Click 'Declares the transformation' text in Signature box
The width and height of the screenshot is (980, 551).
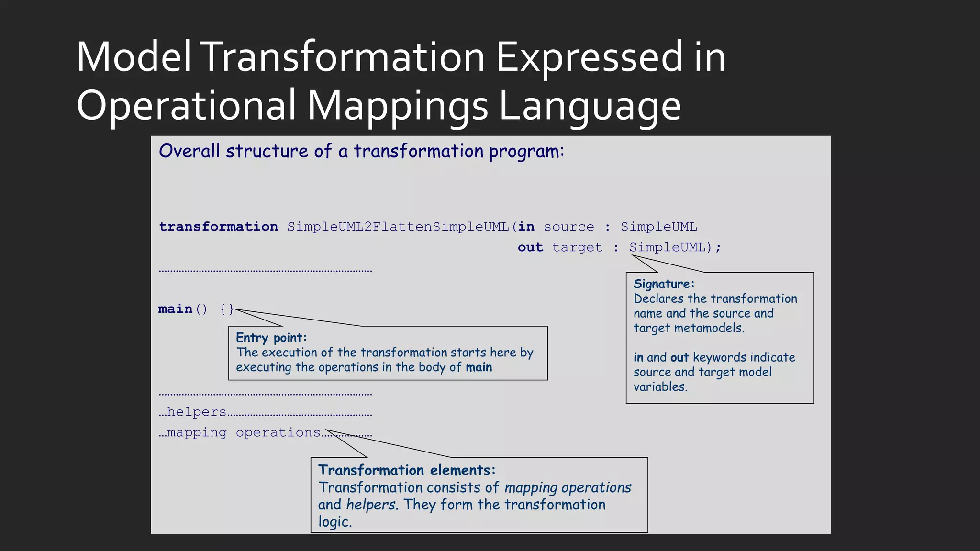click(715, 298)
